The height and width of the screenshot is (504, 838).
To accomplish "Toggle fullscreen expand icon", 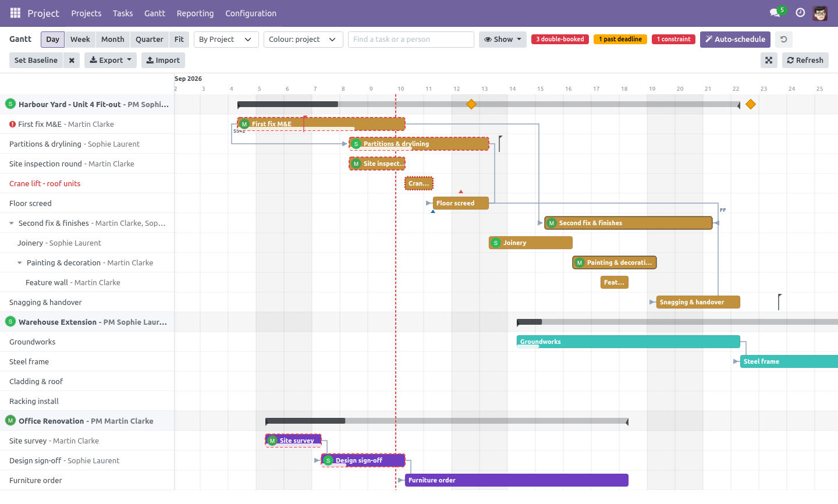I will pos(769,60).
